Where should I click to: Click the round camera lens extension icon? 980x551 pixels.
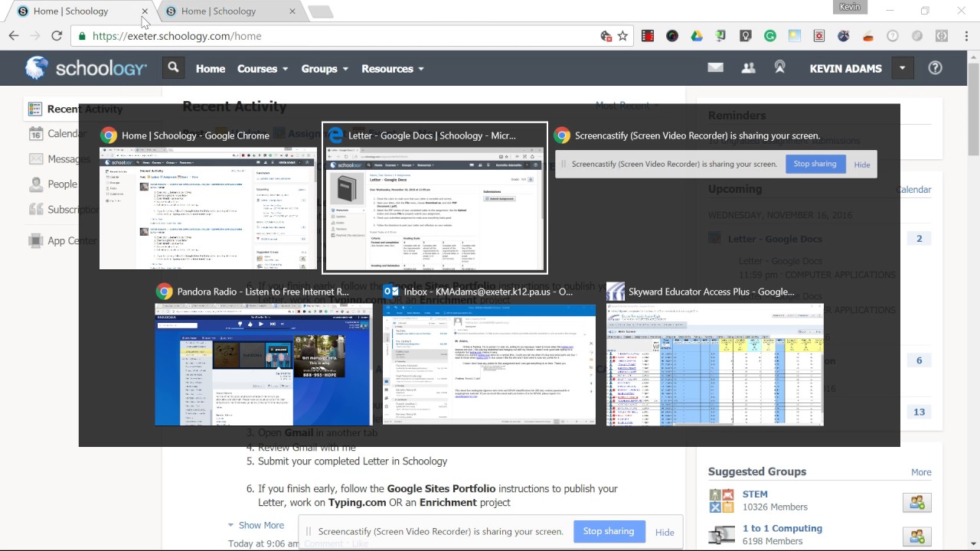pyautogui.click(x=672, y=36)
